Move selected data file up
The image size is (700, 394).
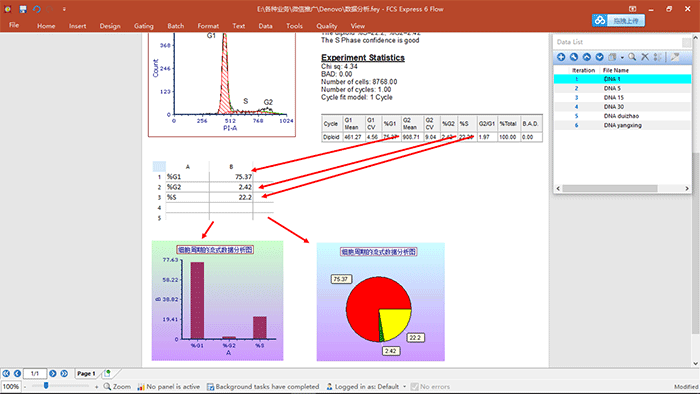click(587, 57)
